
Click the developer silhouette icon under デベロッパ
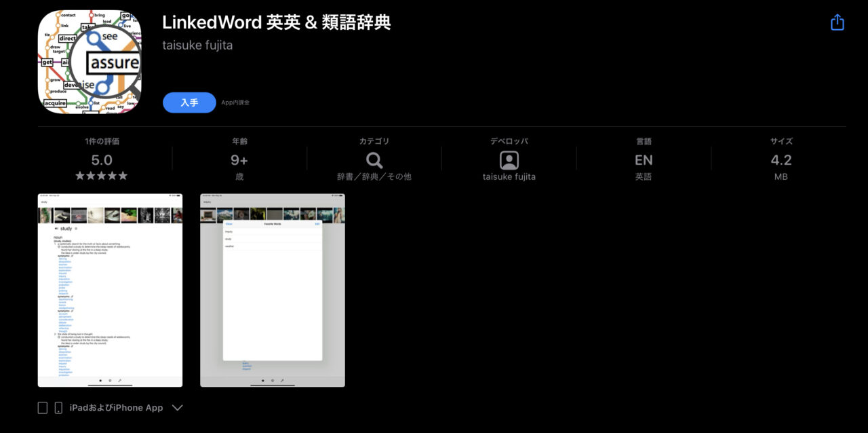pyautogui.click(x=509, y=160)
